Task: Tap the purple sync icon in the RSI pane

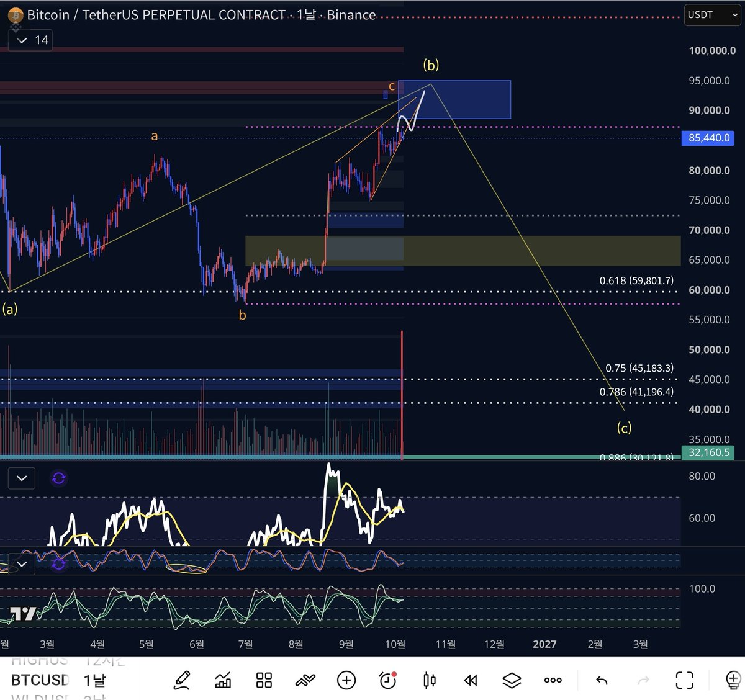Action: (x=59, y=478)
